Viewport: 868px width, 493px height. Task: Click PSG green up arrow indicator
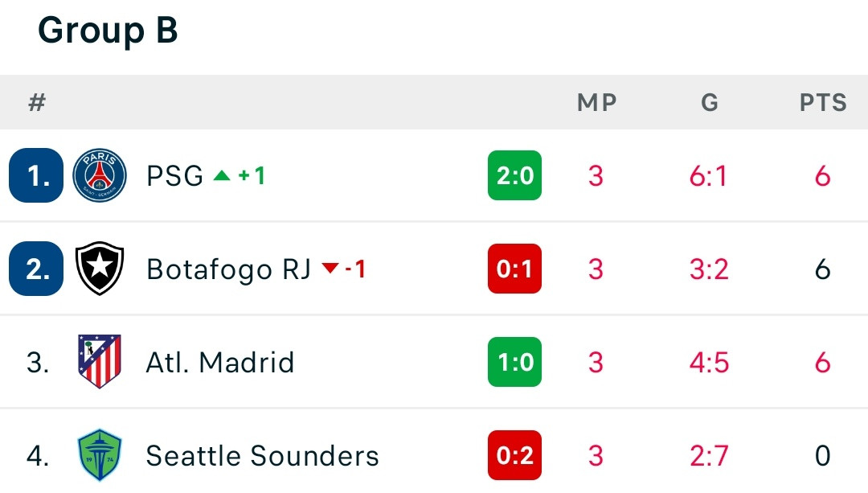point(222,175)
